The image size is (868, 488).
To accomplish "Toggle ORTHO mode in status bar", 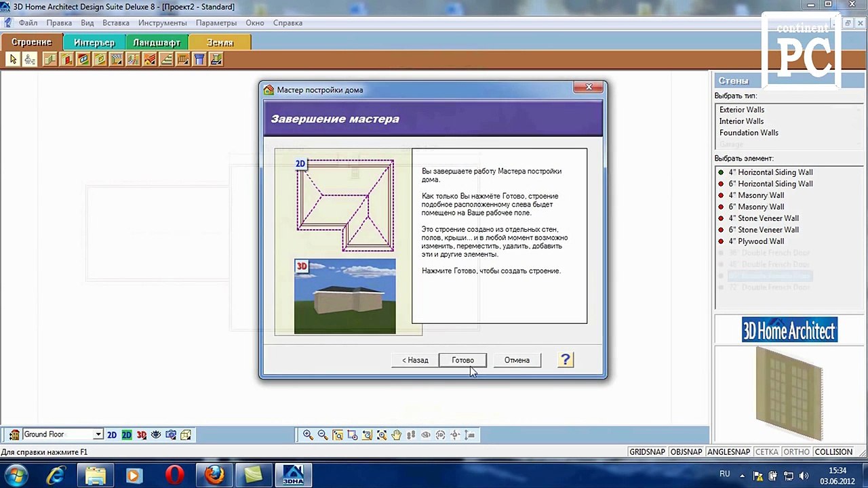I will click(796, 452).
